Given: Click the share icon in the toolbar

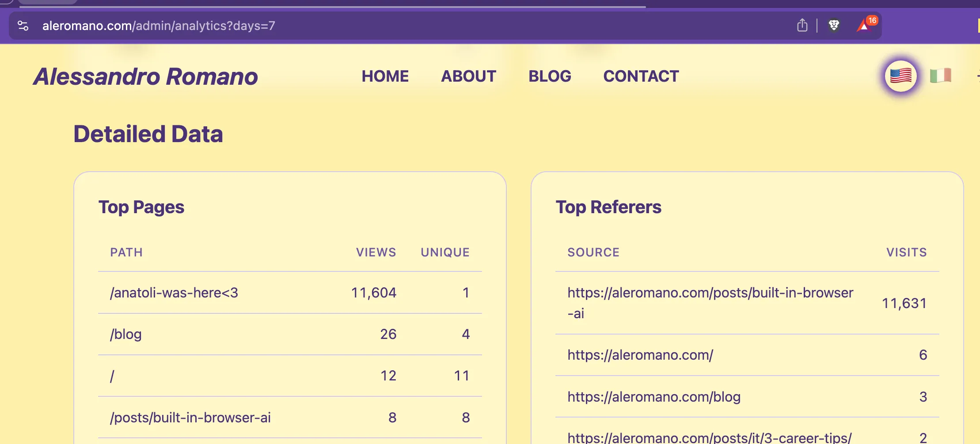Looking at the screenshot, I should click(803, 26).
